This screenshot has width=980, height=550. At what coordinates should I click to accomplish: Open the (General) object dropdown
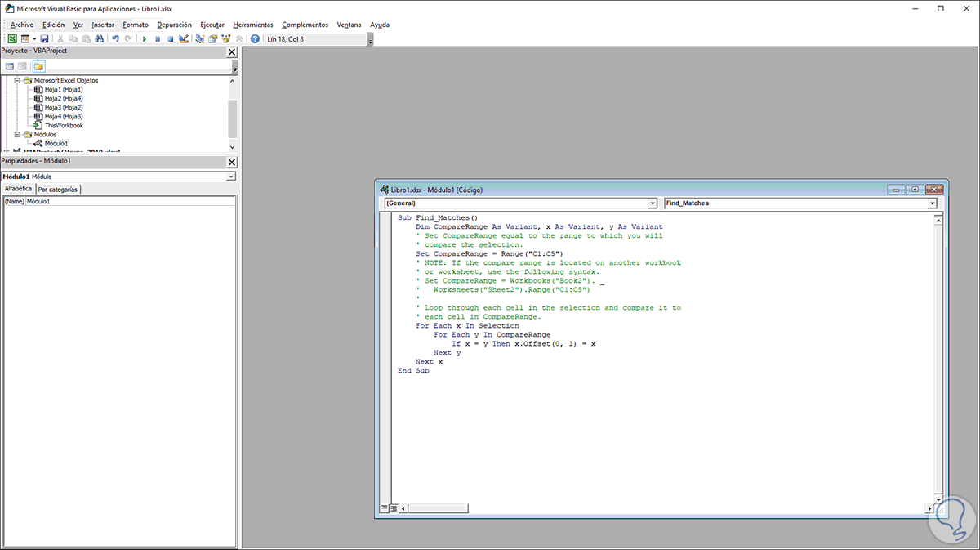[652, 203]
